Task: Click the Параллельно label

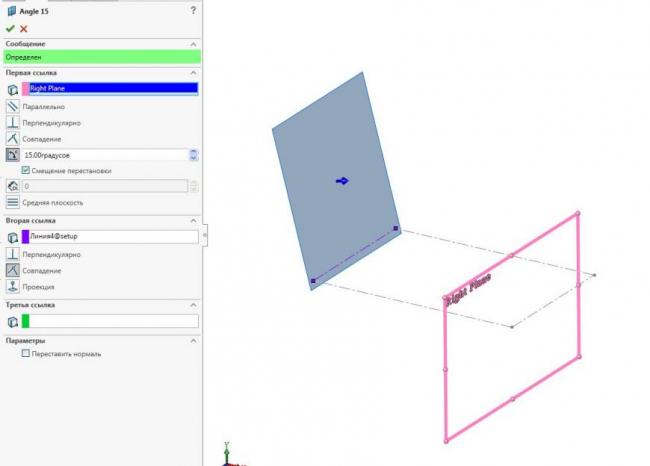Action: click(x=44, y=107)
